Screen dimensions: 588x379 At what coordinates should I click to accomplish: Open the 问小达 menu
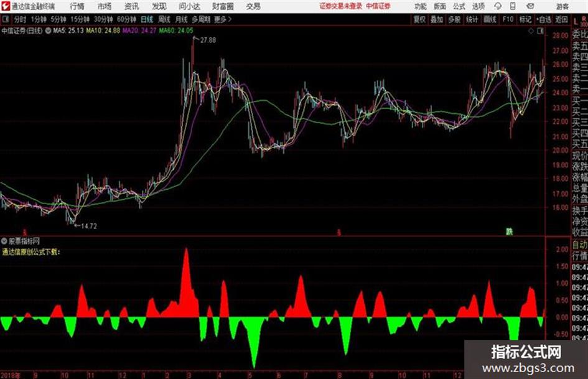click(x=189, y=6)
